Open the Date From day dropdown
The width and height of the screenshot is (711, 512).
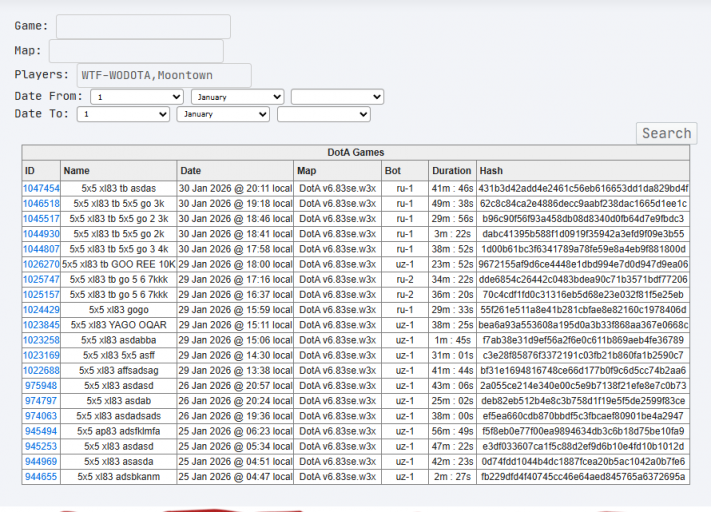(x=137, y=97)
